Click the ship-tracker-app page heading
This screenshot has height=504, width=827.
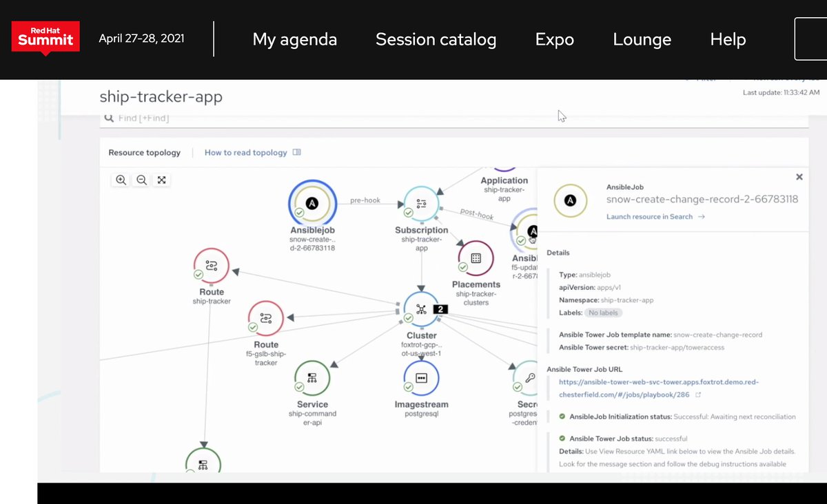coord(161,96)
